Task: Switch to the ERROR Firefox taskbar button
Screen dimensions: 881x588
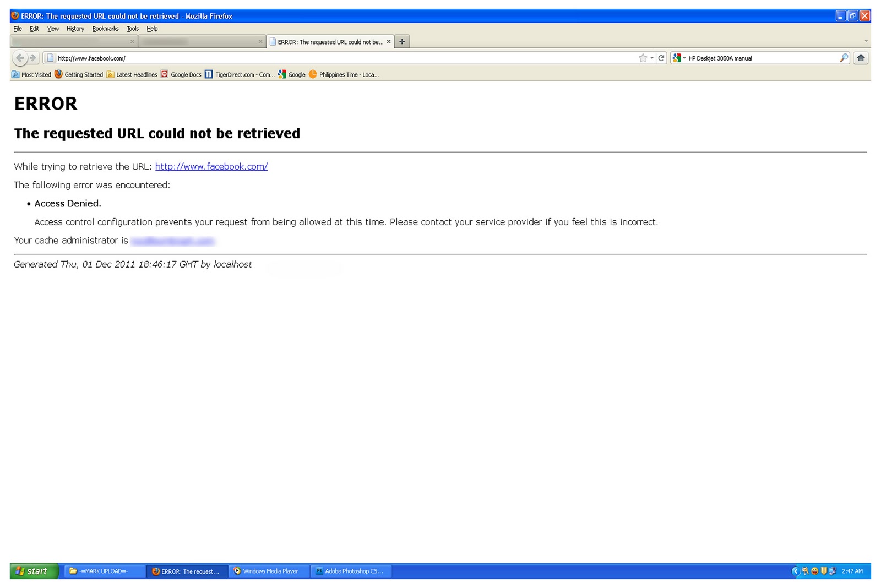Action: (187, 571)
